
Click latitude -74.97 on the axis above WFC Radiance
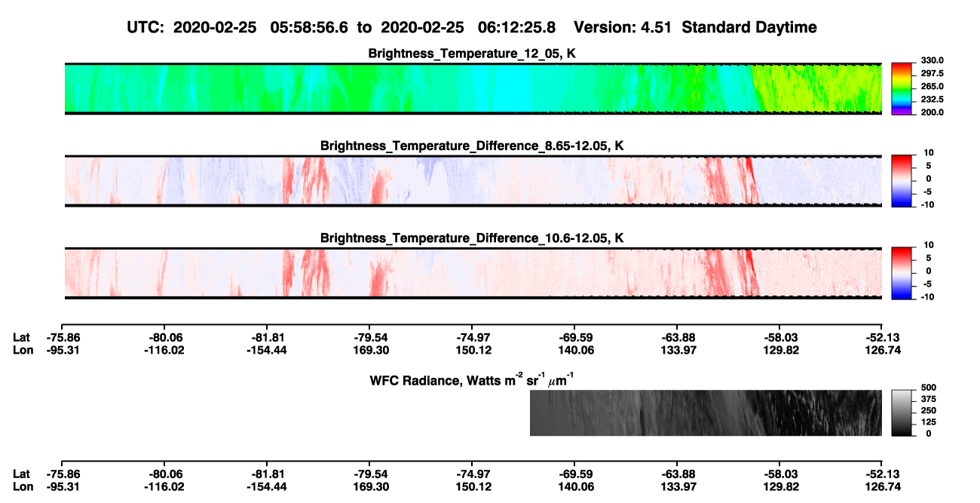pyautogui.click(x=472, y=337)
